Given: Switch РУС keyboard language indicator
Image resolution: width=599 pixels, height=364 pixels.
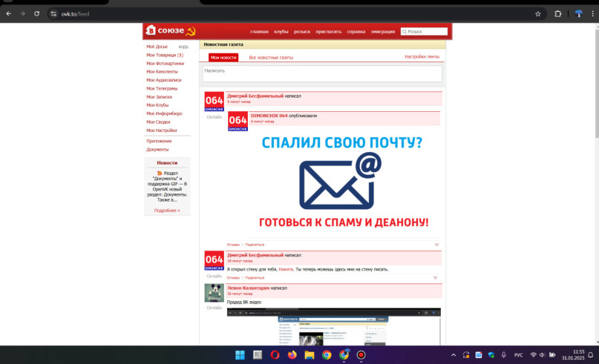Looking at the screenshot, I should (x=518, y=355).
